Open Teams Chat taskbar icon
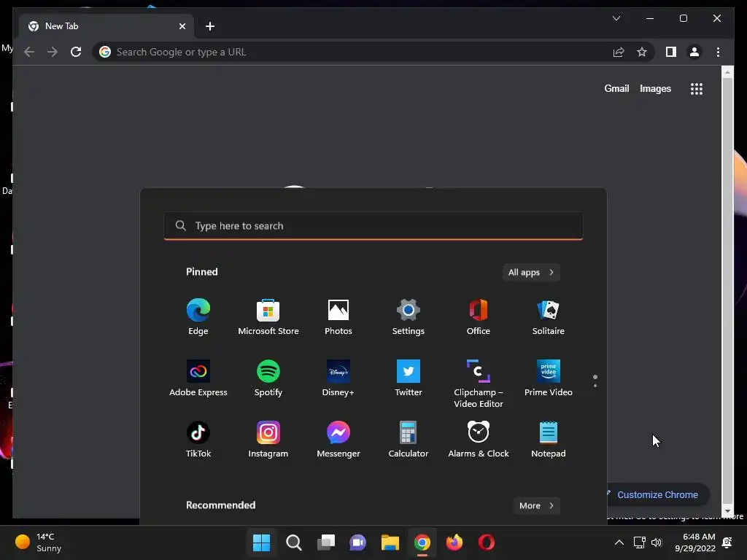 [x=357, y=542]
